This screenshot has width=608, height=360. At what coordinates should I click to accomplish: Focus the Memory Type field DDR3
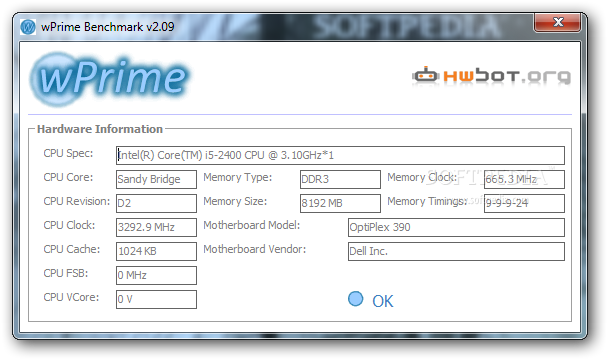pyautogui.click(x=340, y=179)
